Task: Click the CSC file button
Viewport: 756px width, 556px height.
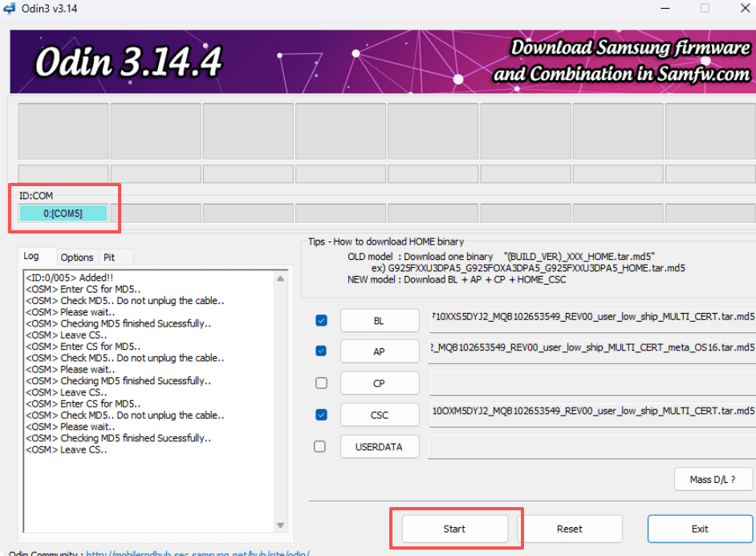Action: [380, 416]
